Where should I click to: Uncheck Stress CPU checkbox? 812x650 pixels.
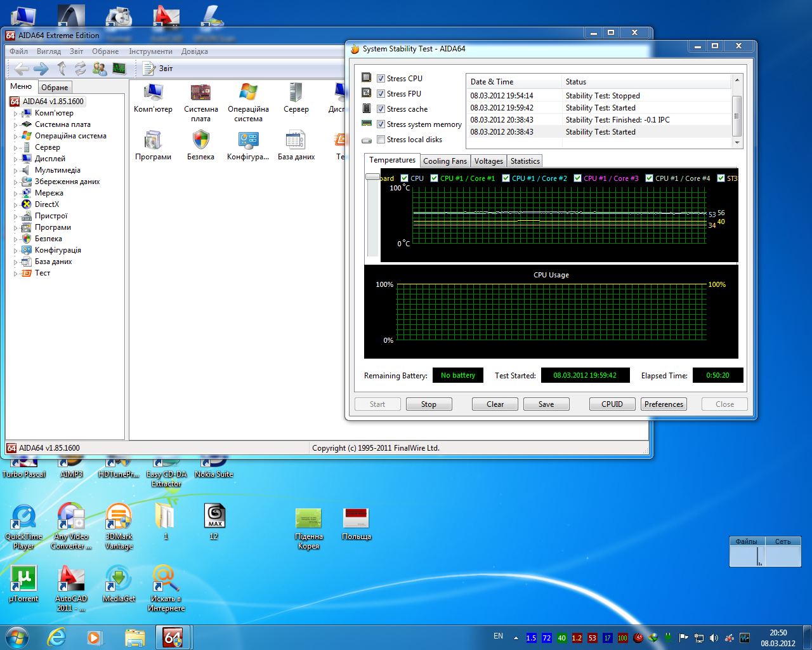pyautogui.click(x=381, y=79)
